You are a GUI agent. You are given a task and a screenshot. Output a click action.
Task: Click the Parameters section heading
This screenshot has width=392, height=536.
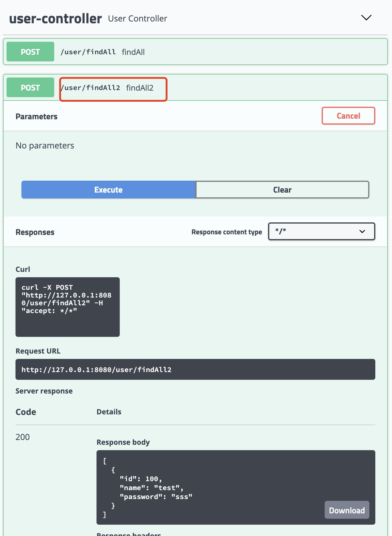(36, 117)
